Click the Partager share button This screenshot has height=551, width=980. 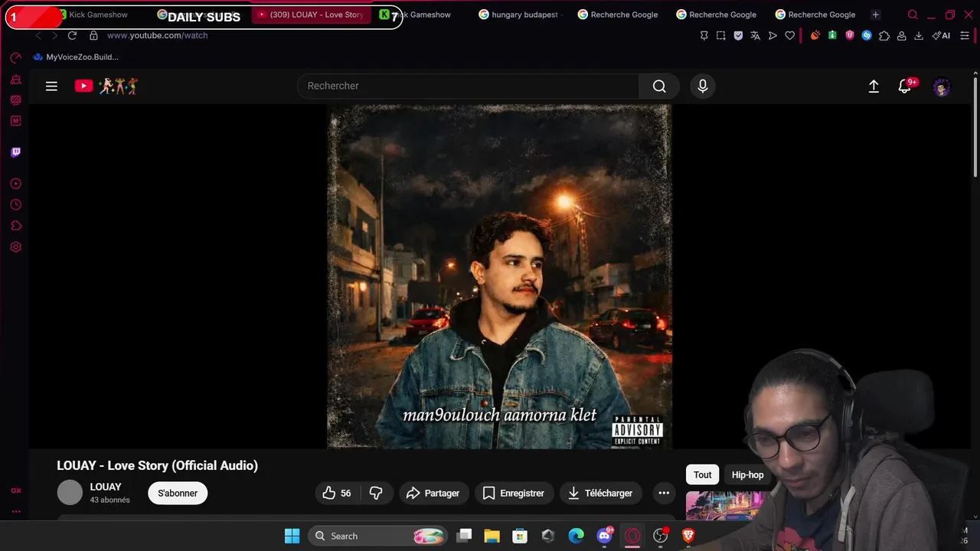[x=433, y=494]
